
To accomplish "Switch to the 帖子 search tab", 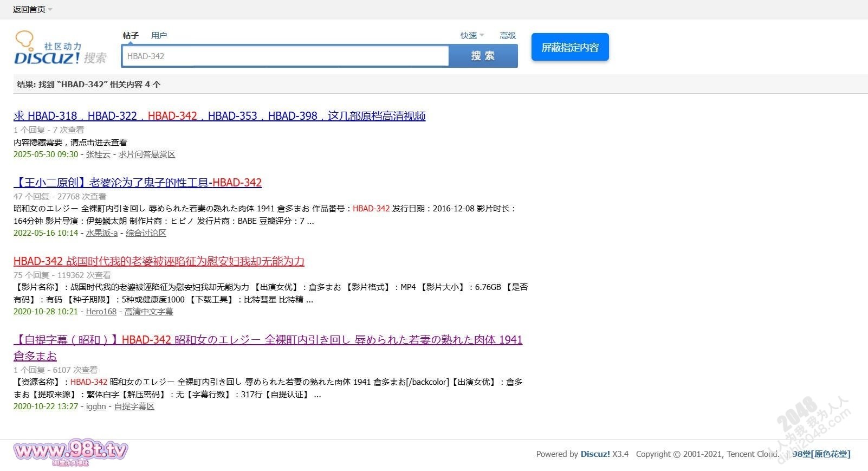I will point(131,36).
